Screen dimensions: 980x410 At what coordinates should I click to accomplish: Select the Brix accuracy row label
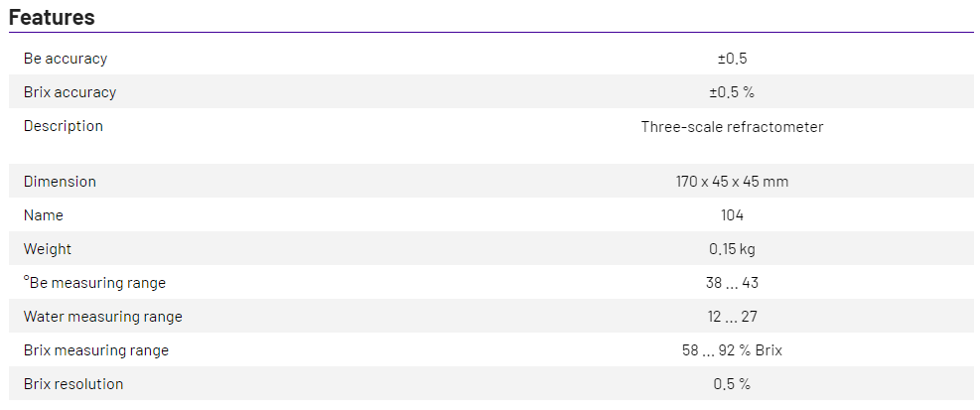coord(70,92)
